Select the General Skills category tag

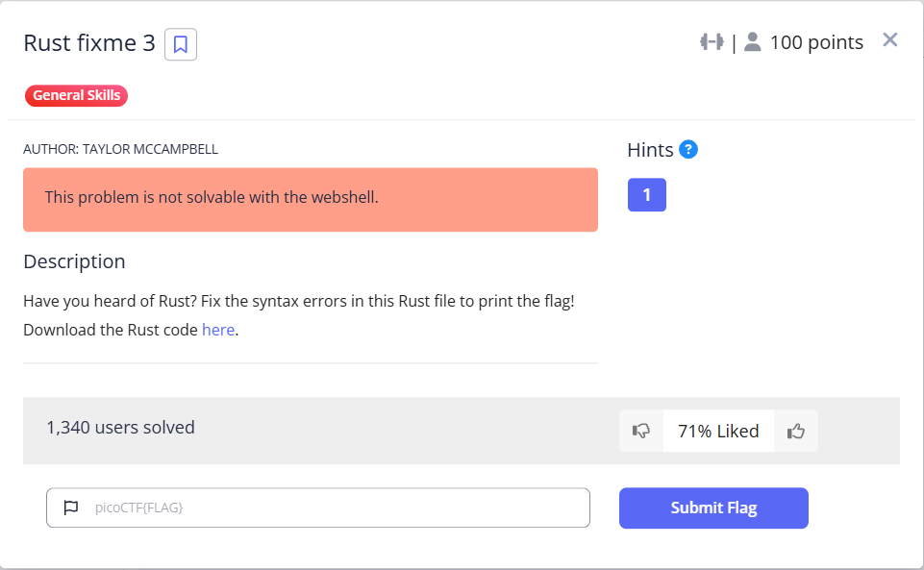tap(76, 95)
